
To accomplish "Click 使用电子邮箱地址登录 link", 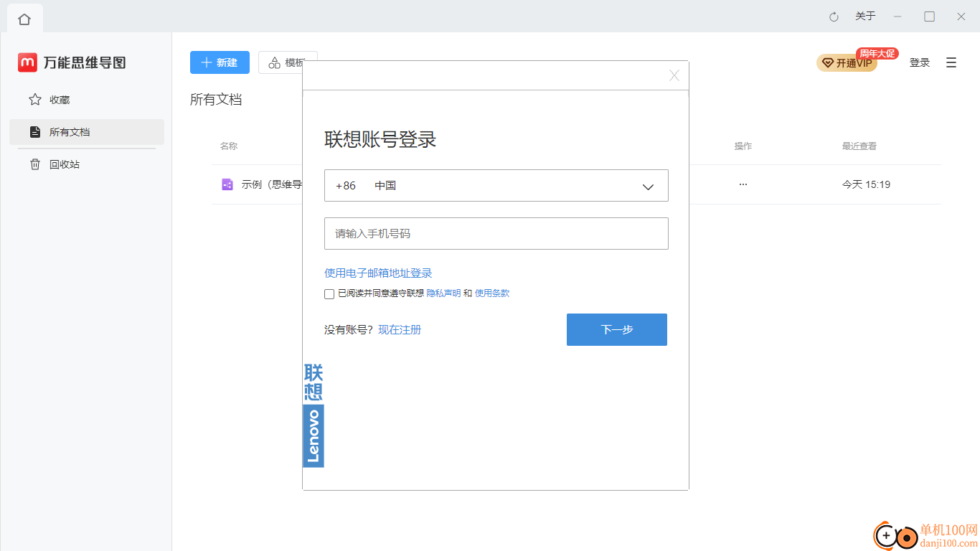I will 378,273.
